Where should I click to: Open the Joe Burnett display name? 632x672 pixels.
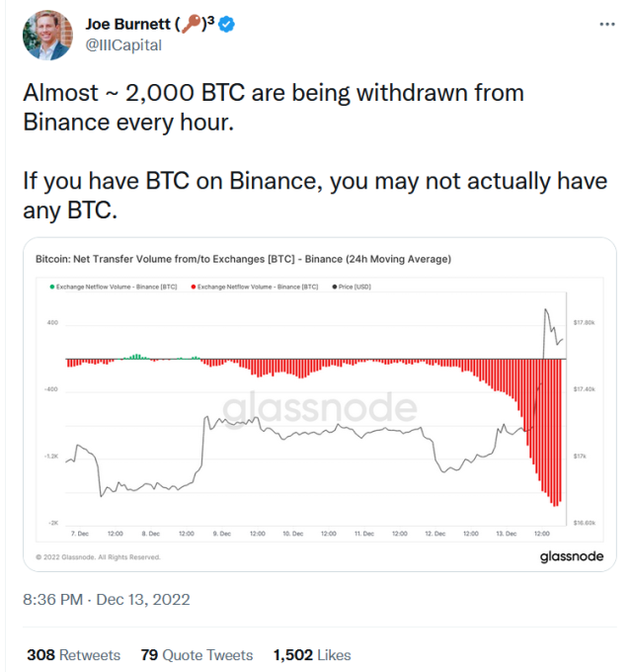[128, 24]
